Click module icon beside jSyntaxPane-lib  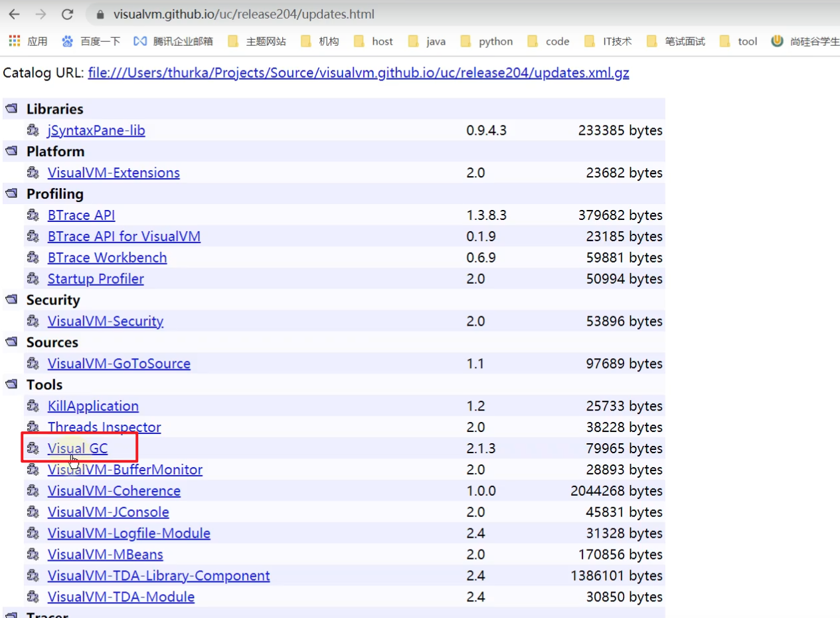(33, 130)
